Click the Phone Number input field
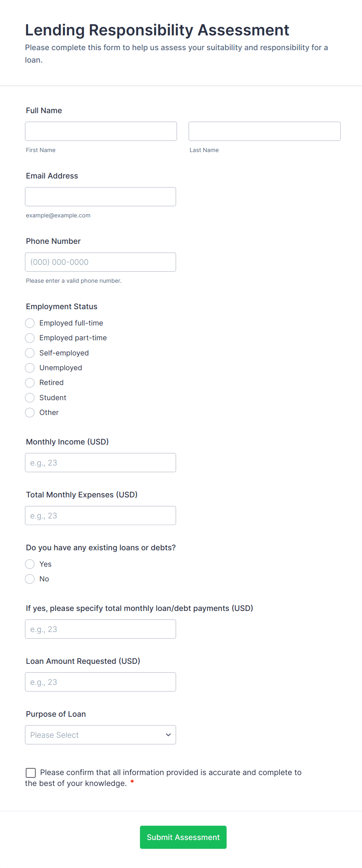The image size is (362, 868). (100, 262)
